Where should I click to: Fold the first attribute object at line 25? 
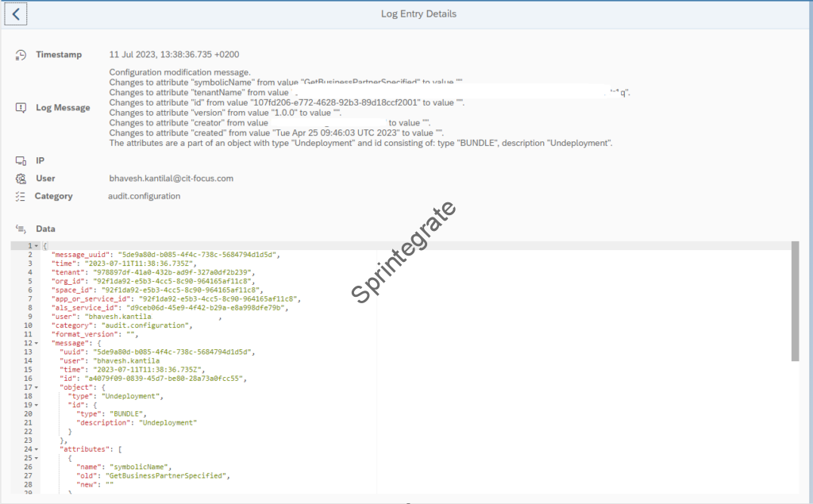(x=37, y=458)
